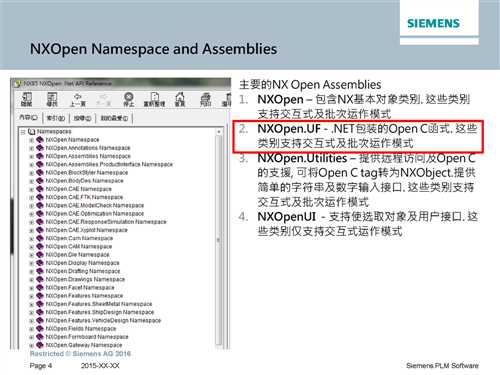Select the NXOpen.BlockStyler Namespace label

[x=87, y=173]
